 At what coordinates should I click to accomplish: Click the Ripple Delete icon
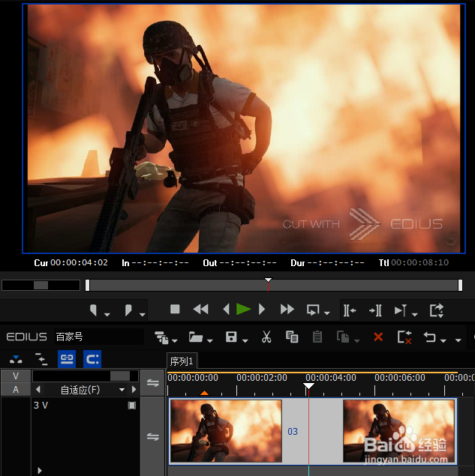click(x=404, y=337)
